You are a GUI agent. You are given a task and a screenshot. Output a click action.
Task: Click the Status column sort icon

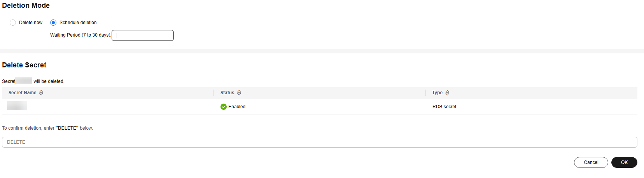point(239,93)
